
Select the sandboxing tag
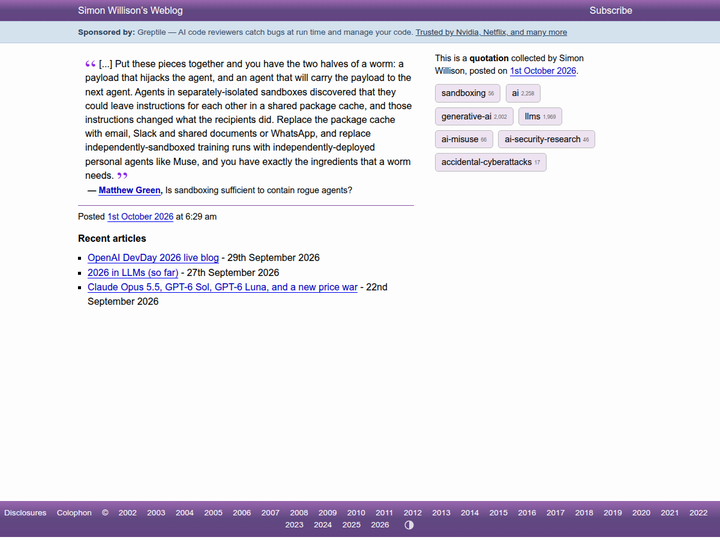467,93
